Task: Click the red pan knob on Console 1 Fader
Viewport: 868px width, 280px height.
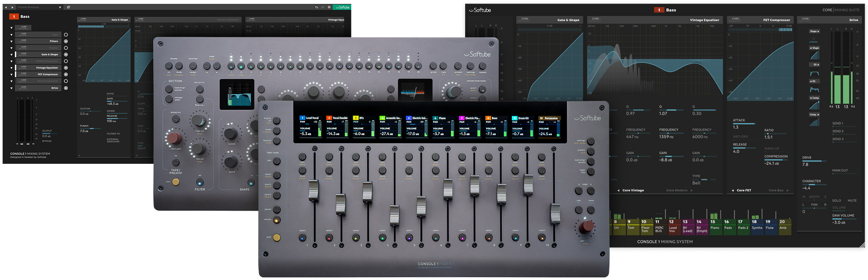Action: (586, 226)
